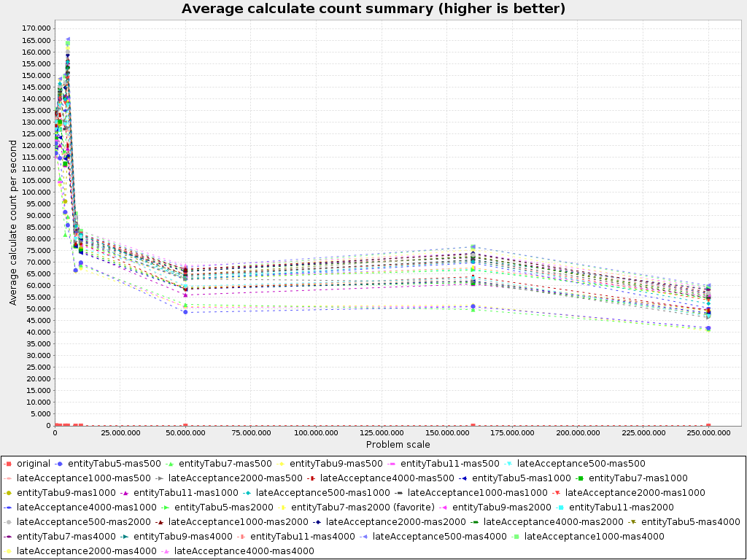Viewport: 747px width, 560px height.
Task: Click the entityTabu5-mas500 blue point at 50.000.000
Action: [x=185, y=312]
